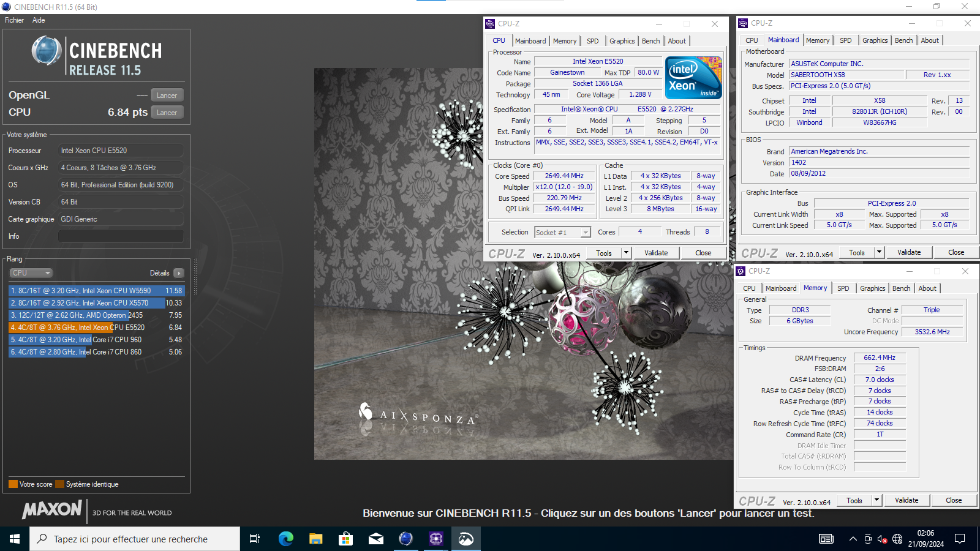Open Tools dropdown arrow in the CPU tab window
Image resolution: width=980 pixels, height=551 pixels.
pos(626,253)
